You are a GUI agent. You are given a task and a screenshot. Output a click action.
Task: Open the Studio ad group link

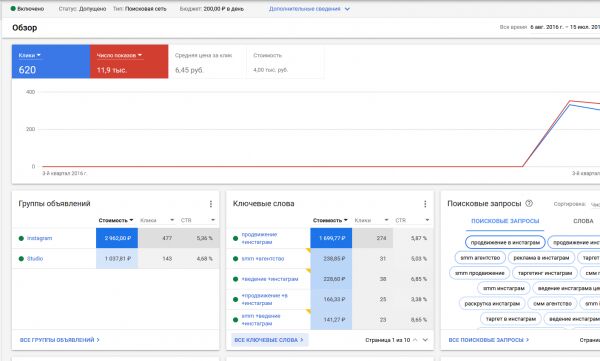coord(35,258)
